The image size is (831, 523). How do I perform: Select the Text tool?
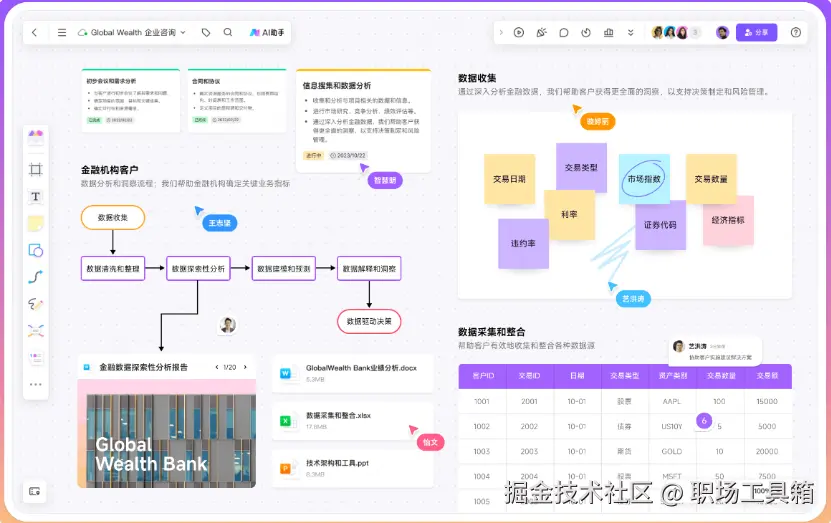pyautogui.click(x=36, y=197)
